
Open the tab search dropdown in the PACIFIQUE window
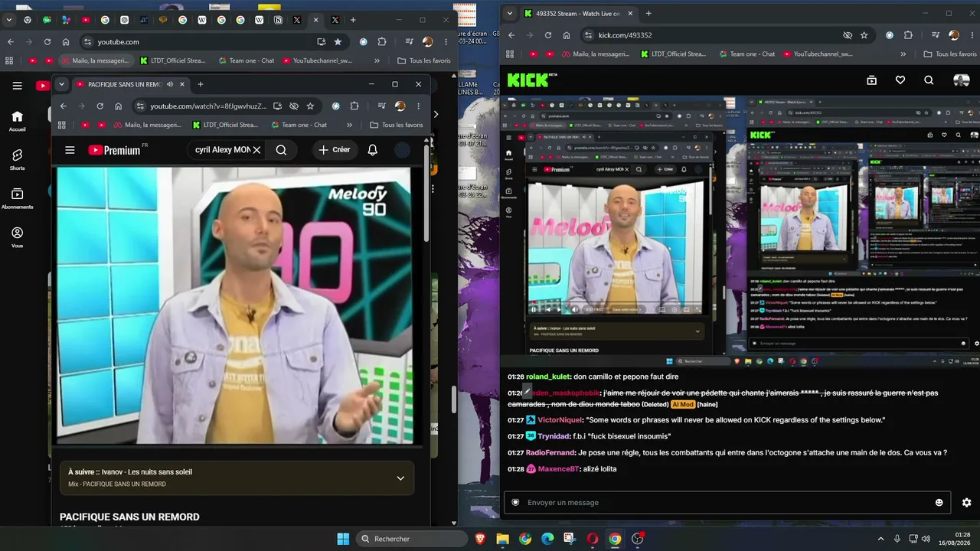61,84
